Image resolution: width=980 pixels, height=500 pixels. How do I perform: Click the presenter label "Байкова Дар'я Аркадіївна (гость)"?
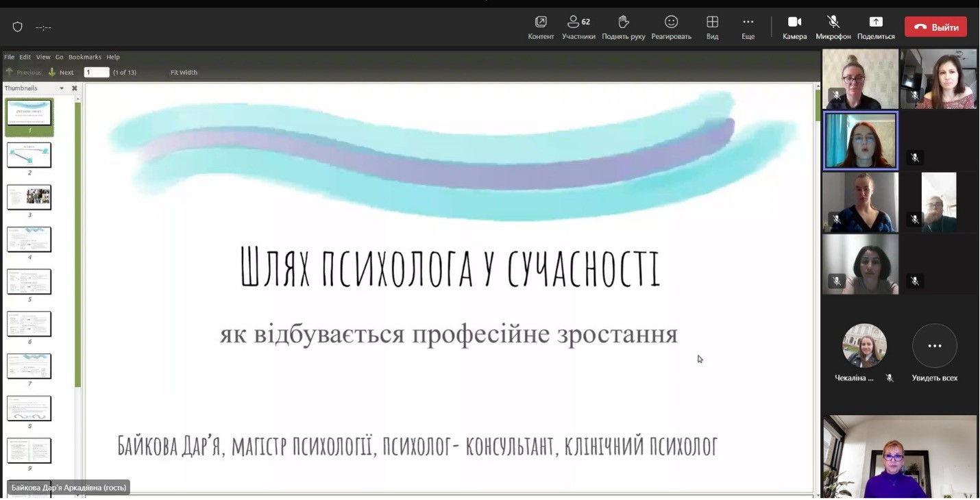(69, 488)
